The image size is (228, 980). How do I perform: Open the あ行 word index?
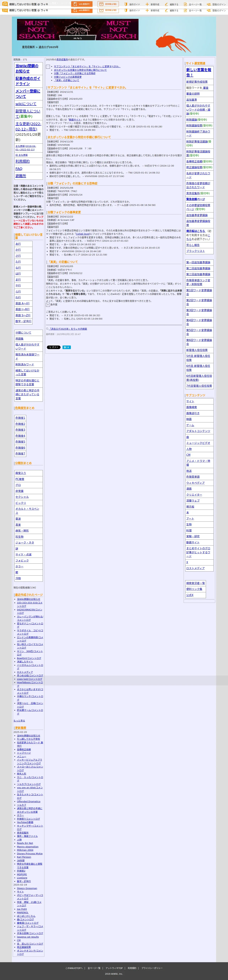[18, 244]
